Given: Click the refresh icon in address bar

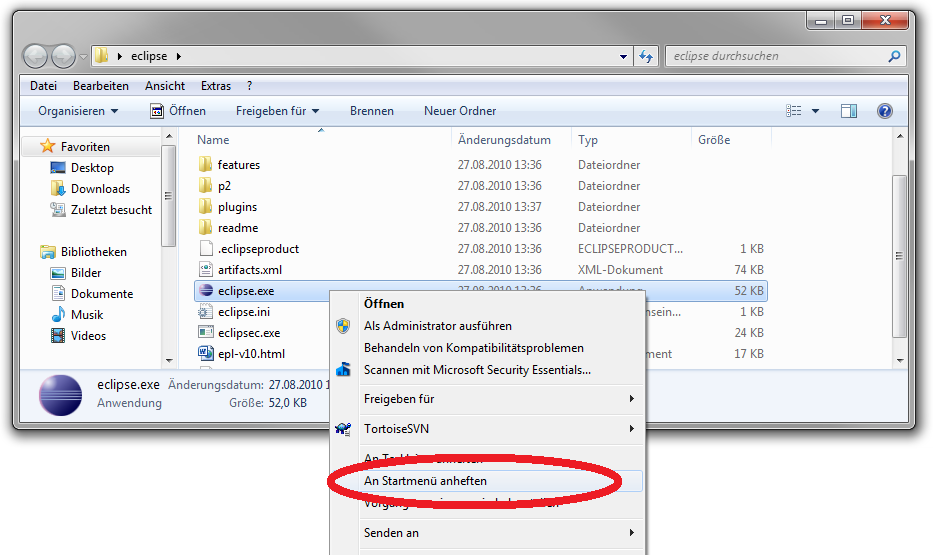Looking at the screenshot, I should pyautogui.click(x=646, y=56).
